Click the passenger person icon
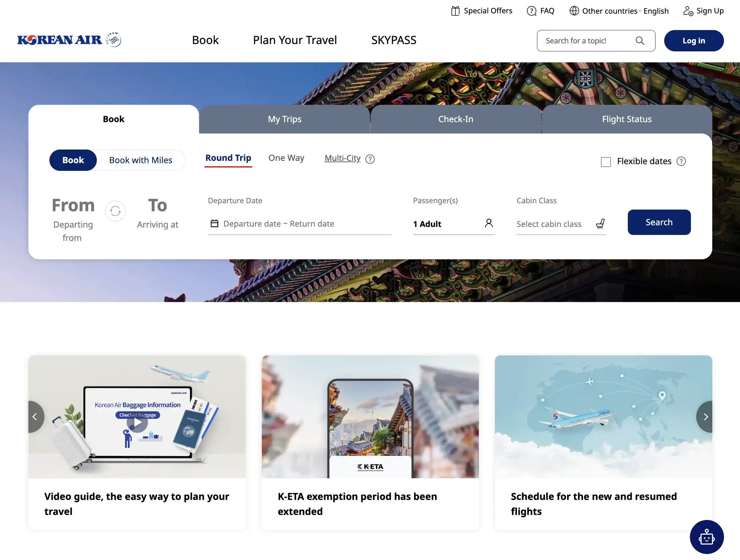Screen dimensions: 740x560 pos(489,223)
